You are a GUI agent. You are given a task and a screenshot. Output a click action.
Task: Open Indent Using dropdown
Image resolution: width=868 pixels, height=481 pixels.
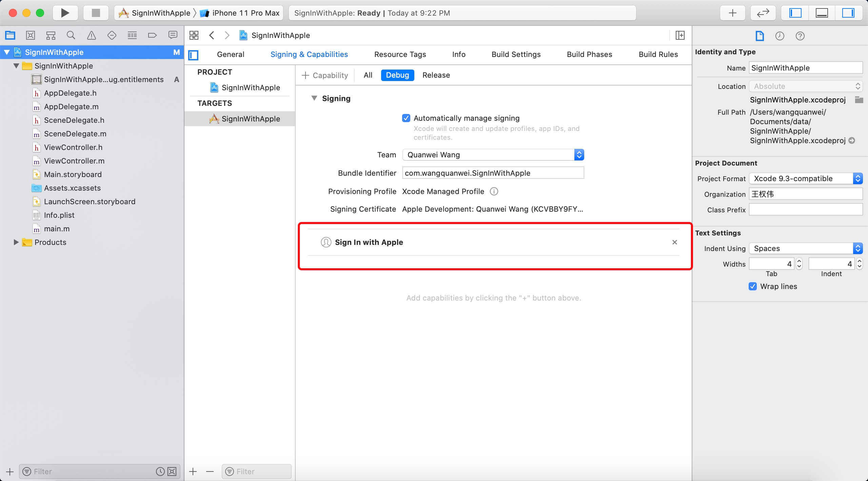806,248
